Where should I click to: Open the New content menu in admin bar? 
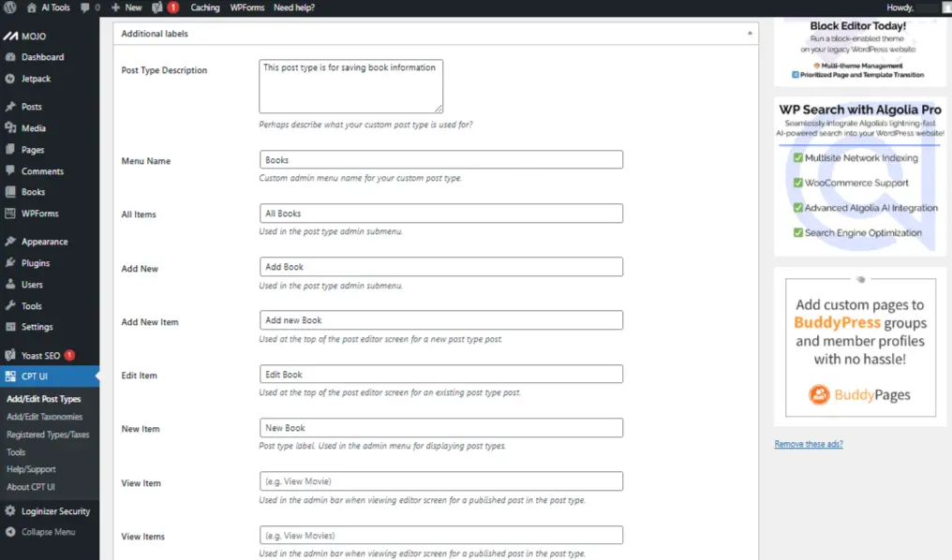[x=126, y=7]
